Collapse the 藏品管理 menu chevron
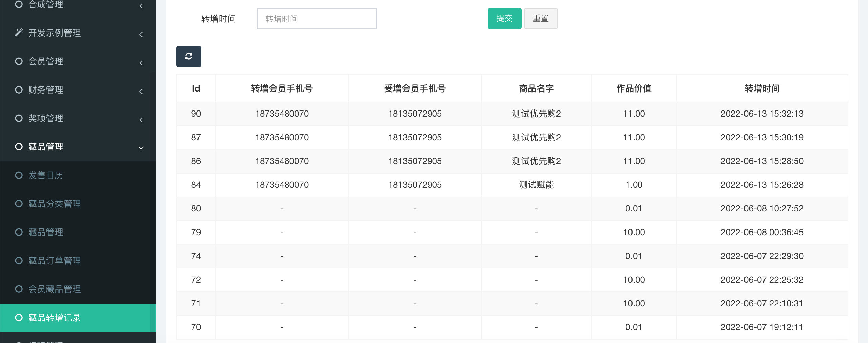Viewport: 868px width, 343px height. 141,148
